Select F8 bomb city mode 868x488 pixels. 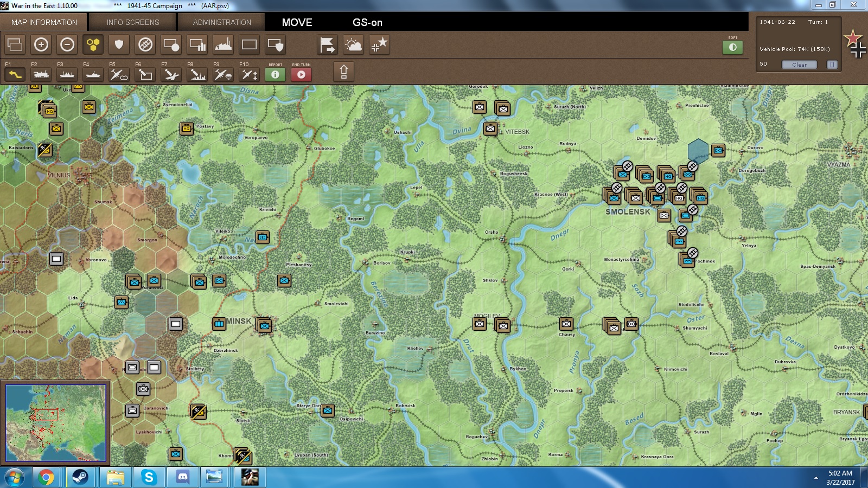(197, 74)
